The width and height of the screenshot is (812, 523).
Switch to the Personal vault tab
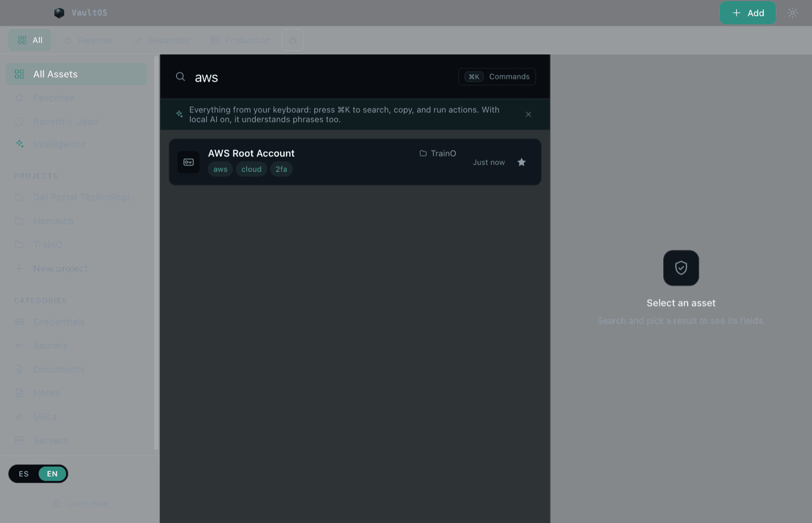[x=88, y=40]
